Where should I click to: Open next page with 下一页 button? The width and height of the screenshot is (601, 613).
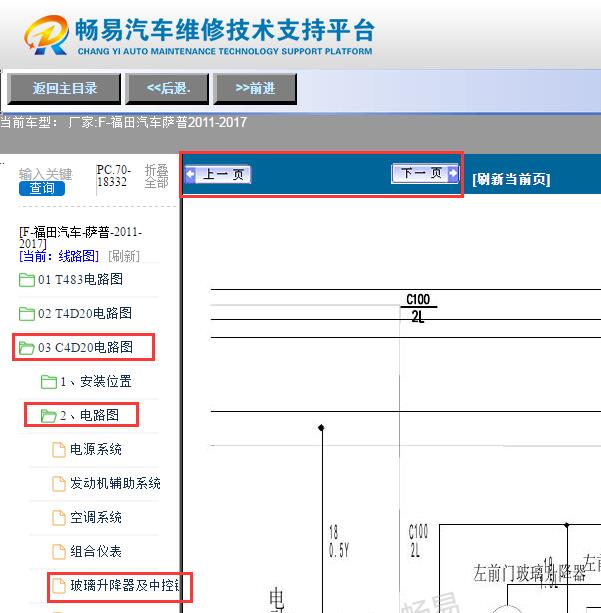point(425,173)
